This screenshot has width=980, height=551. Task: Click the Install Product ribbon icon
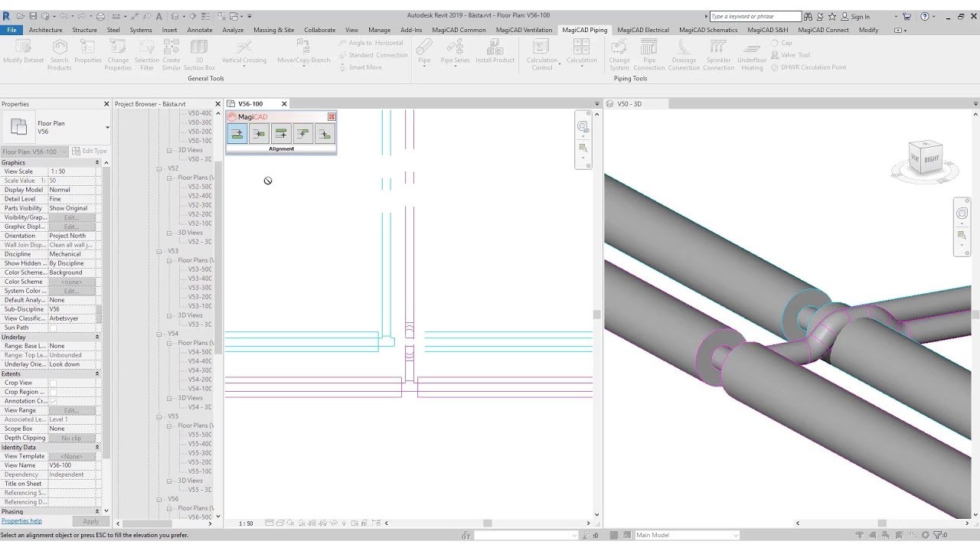pos(495,52)
